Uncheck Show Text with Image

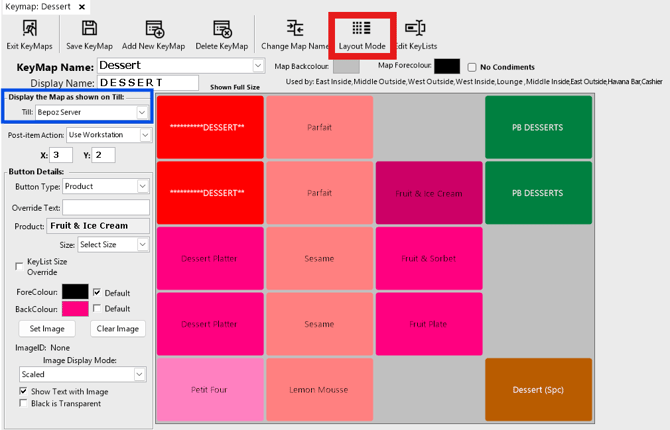pos(24,391)
